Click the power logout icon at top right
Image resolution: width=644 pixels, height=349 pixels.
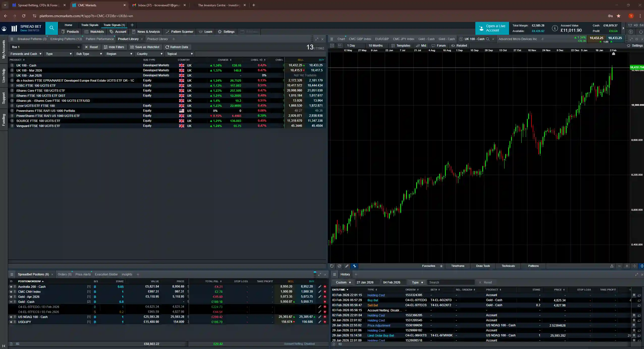point(641,31)
